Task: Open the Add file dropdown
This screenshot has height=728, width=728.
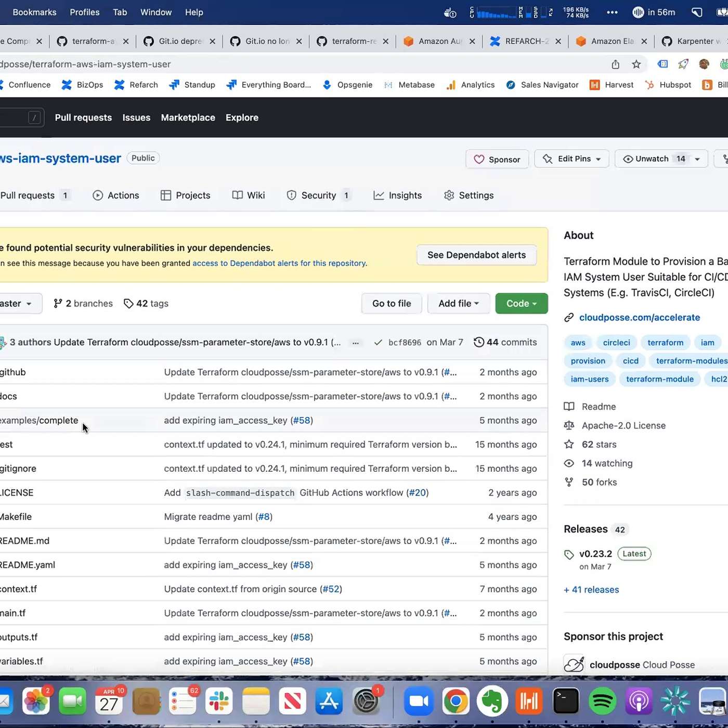Action: click(458, 304)
